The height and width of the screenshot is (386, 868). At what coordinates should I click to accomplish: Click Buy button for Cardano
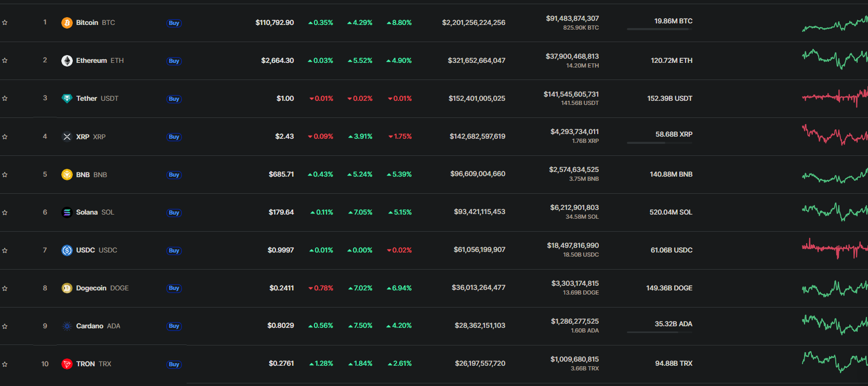tap(174, 326)
